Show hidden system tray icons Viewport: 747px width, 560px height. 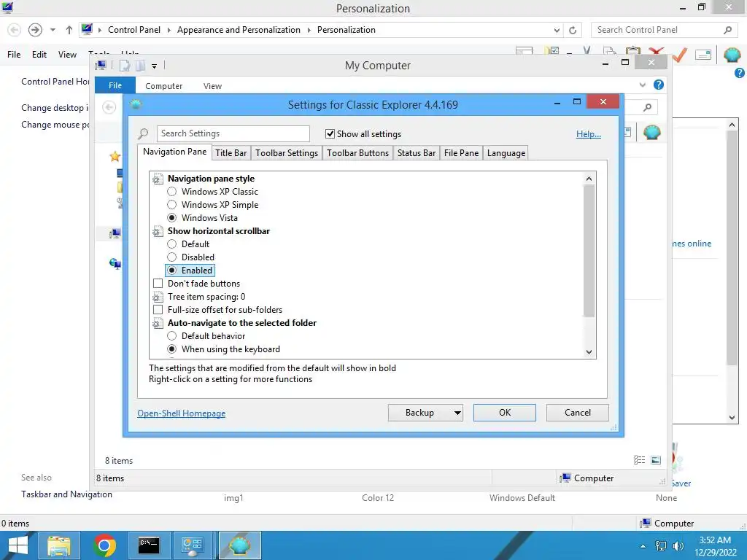coord(643,546)
